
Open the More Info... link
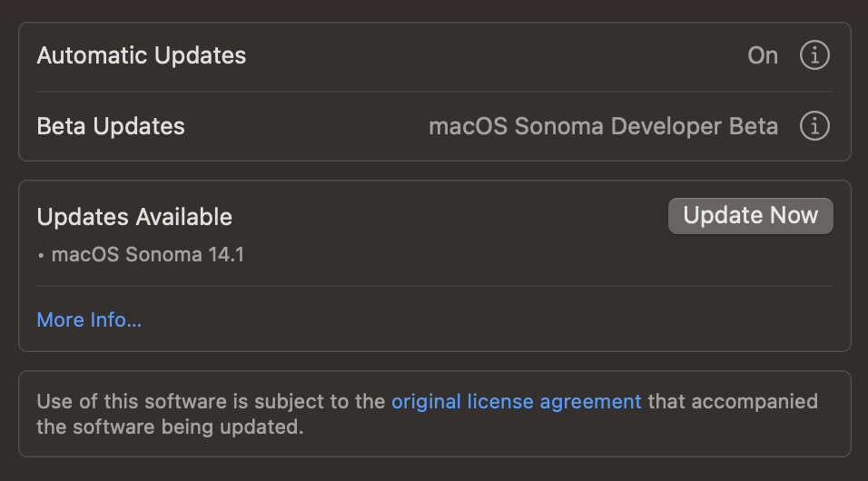pyautogui.click(x=89, y=319)
